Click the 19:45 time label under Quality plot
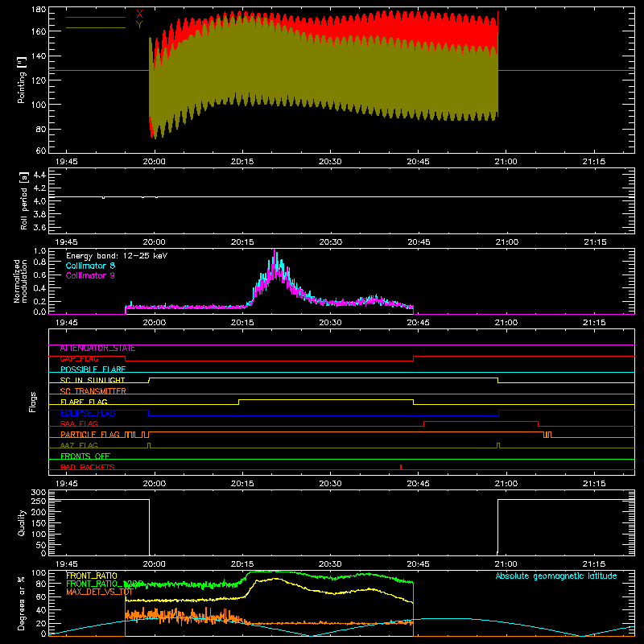Viewport: 644px width, 644px height. pos(67,564)
